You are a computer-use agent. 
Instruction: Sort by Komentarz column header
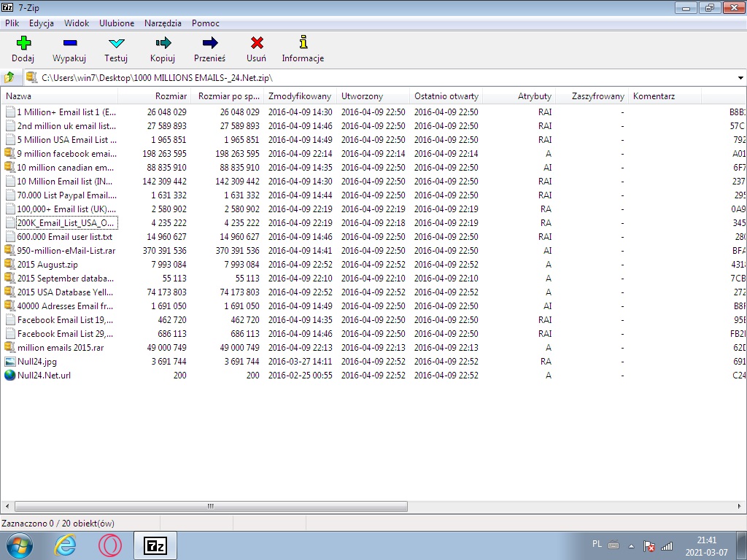(x=665, y=96)
